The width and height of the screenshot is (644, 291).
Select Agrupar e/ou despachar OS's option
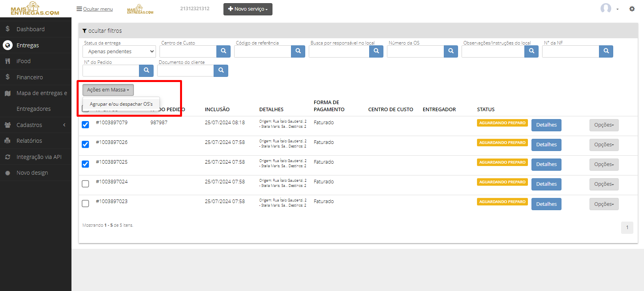121,104
